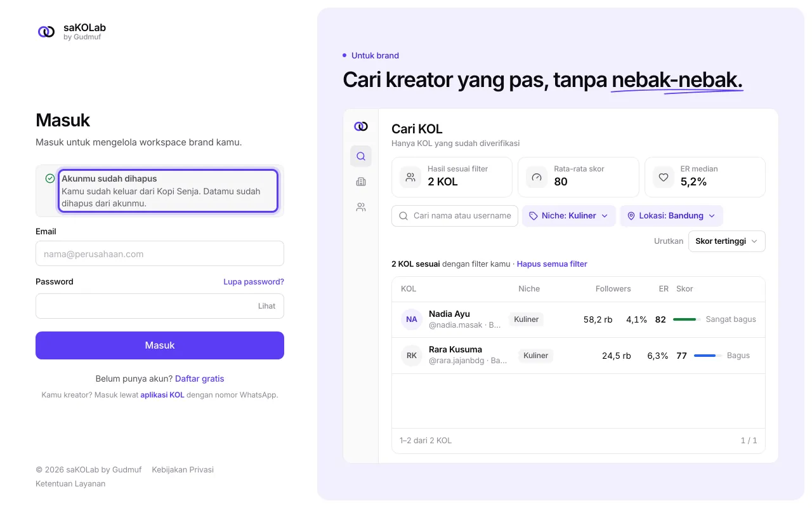
Task: Click the Niche column header
Action: (529, 289)
